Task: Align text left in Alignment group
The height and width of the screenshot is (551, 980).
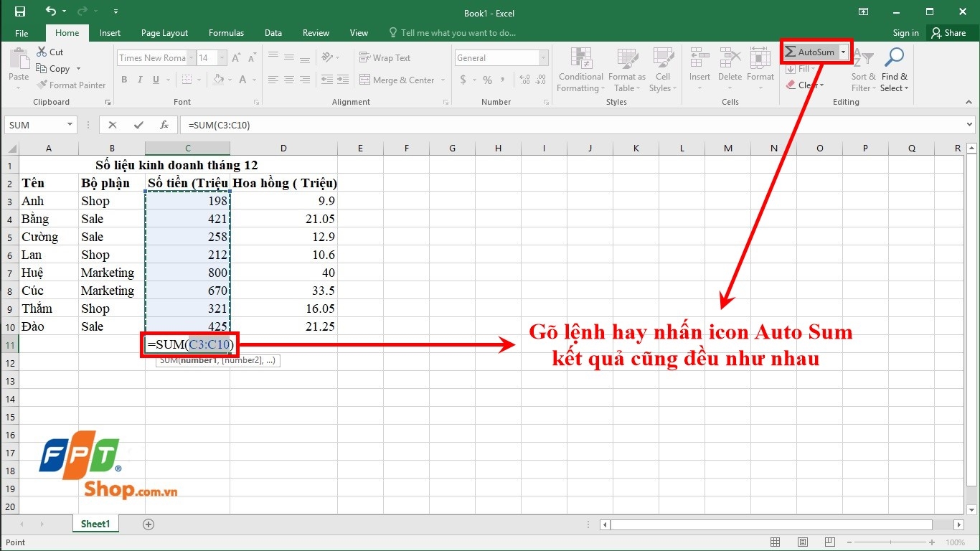Action: coord(273,80)
